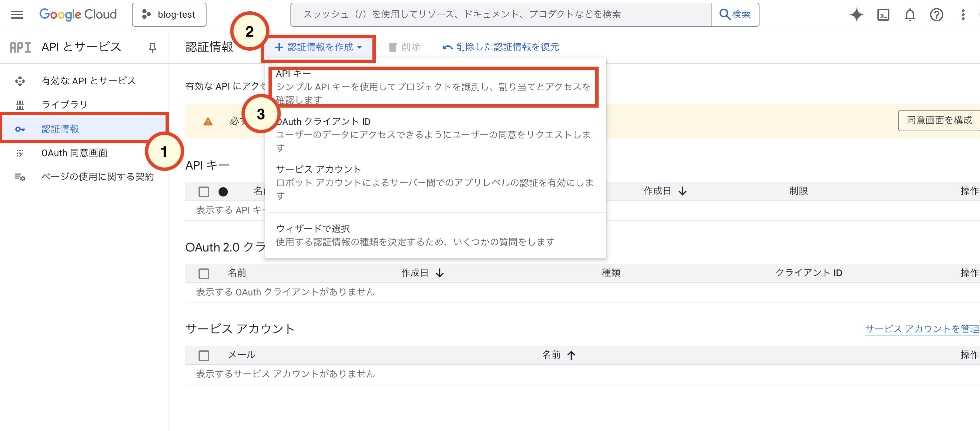Select all API keys checkbox
This screenshot has width=980, height=431.
click(x=204, y=192)
